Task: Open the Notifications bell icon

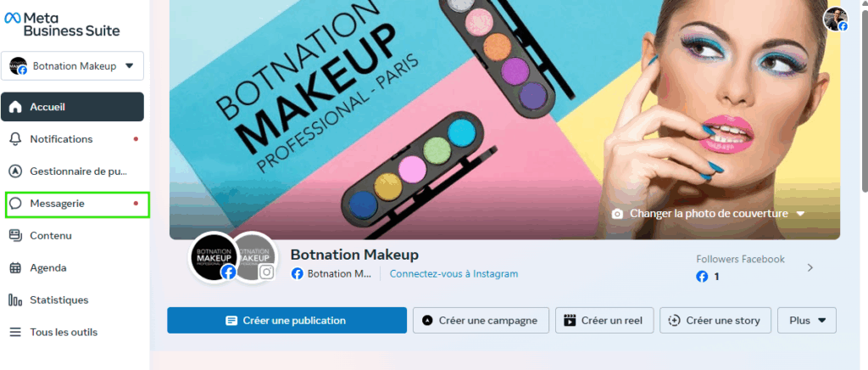Action: 15,139
